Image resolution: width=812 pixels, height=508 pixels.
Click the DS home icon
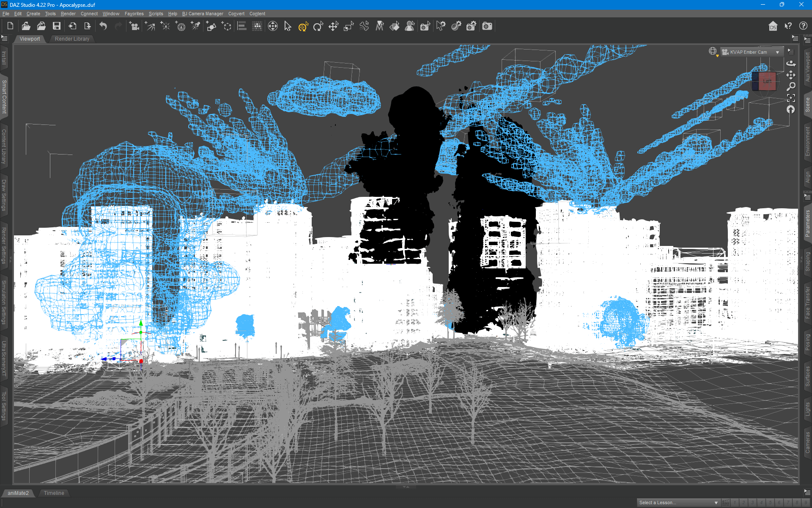[773, 26]
